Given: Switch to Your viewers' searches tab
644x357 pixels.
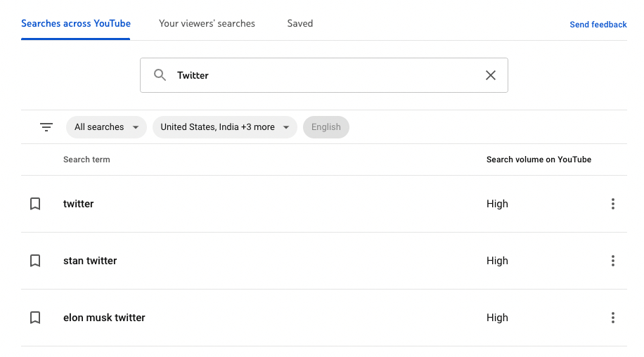Looking at the screenshot, I should click(207, 23).
